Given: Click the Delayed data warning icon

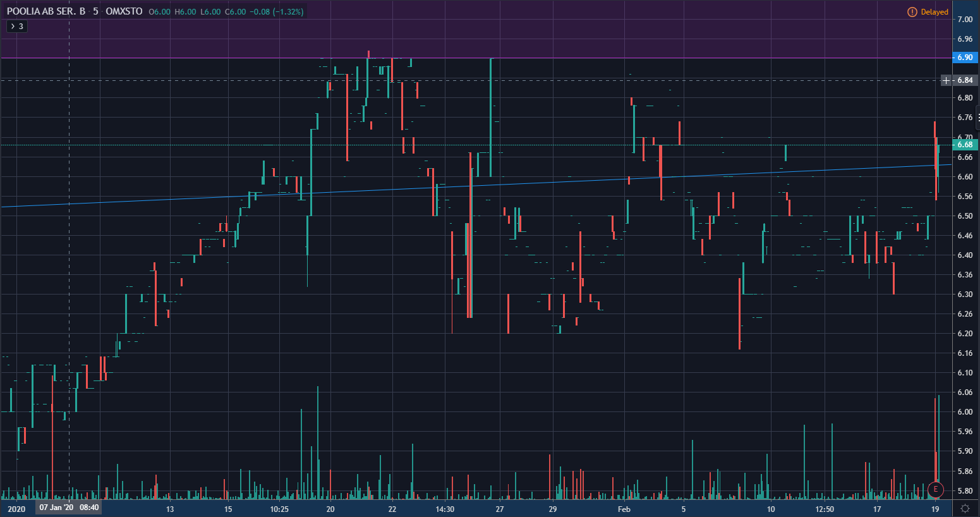Looking at the screenshot, I should (912, 12).
